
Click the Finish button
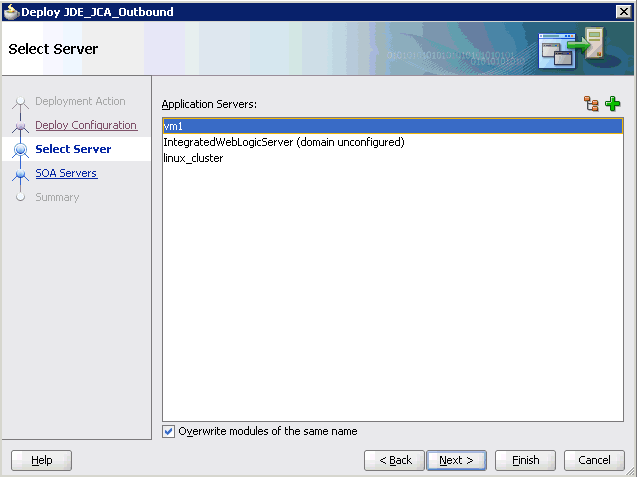coord(525,460)
